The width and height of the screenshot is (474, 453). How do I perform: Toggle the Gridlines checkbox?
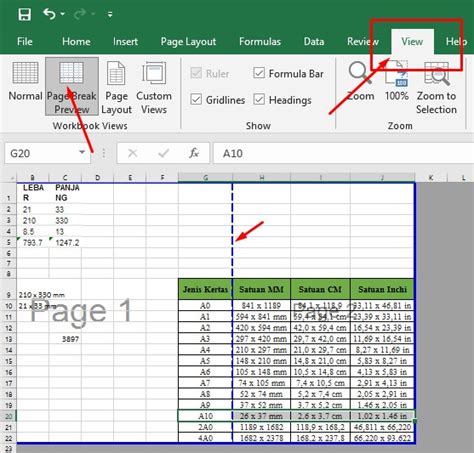tap(196, 99)
